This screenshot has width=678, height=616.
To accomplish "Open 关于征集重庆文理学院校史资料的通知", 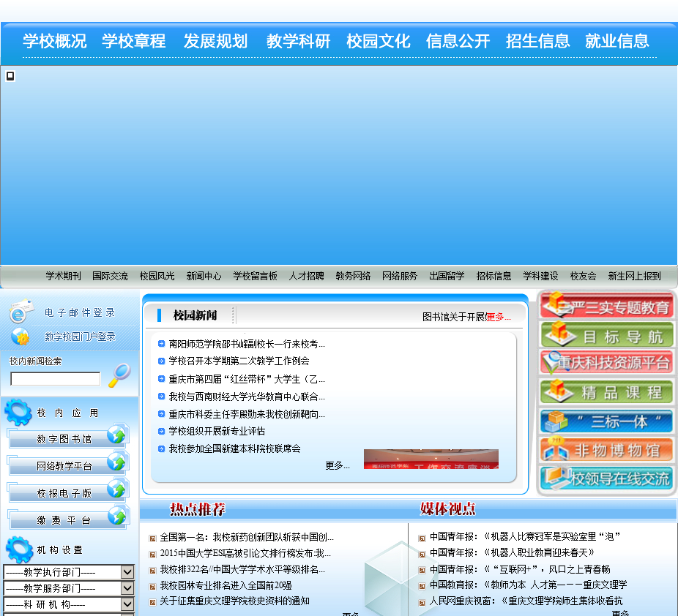I will click(x=235, y=601).
